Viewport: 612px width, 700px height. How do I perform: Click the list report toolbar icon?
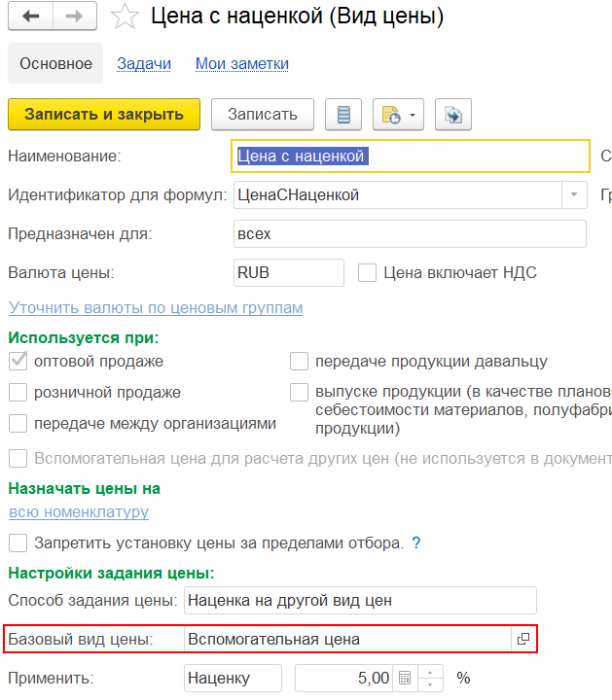(343, 115)
